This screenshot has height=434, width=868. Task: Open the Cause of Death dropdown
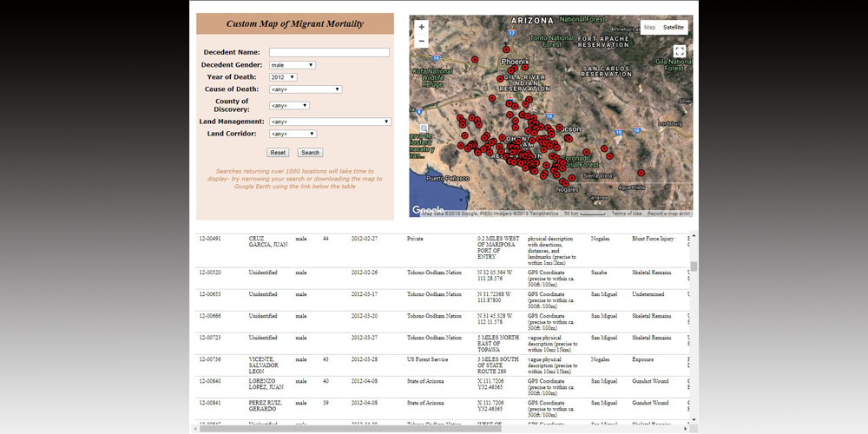tap(306, 89)
